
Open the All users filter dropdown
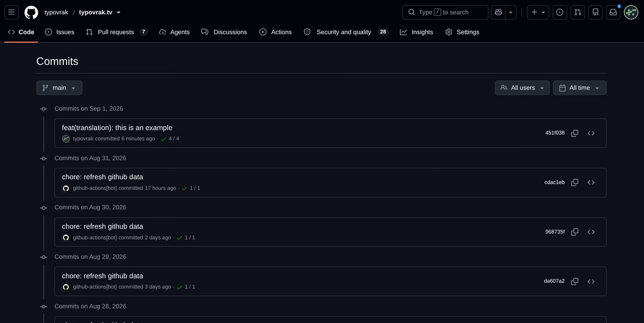point(522,88)
